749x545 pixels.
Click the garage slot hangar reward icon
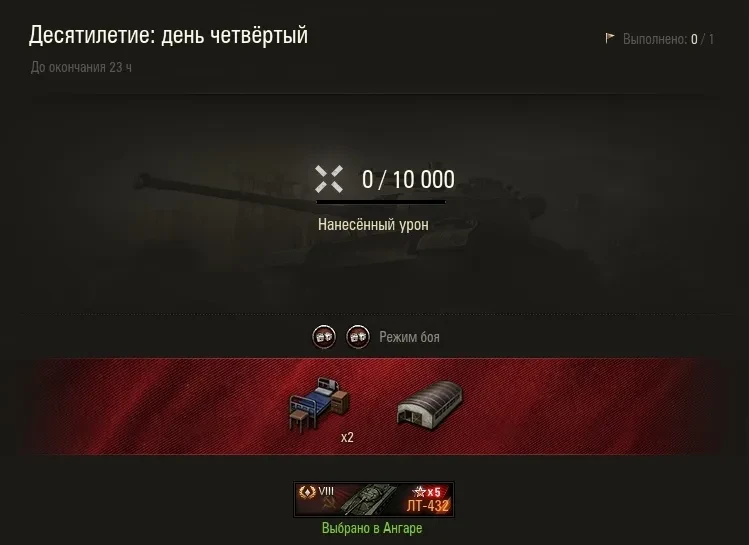pyautogui.click(x=430, y=403)
